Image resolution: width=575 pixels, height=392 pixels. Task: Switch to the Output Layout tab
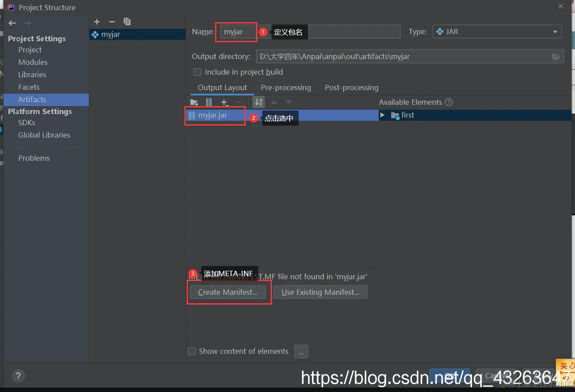(x=222, y=87)
